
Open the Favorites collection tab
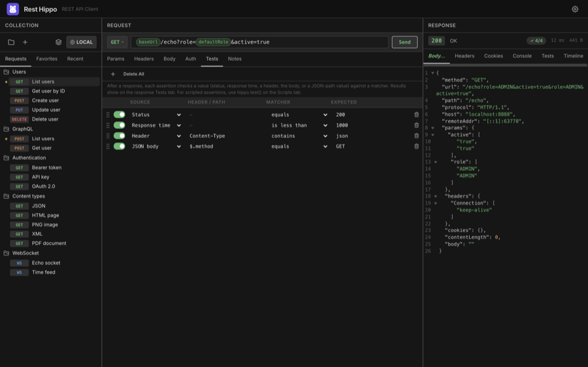(46, 59)
